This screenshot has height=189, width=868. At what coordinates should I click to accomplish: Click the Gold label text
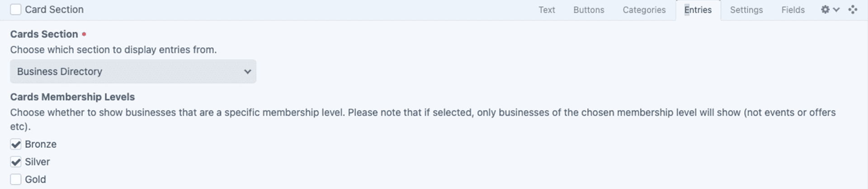[35, 179]
